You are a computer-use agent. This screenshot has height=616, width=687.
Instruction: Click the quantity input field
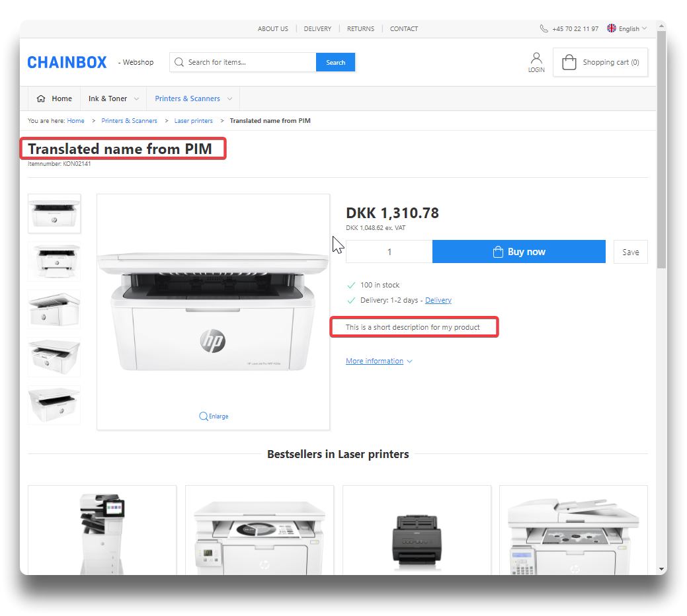(x=389, y=252)
